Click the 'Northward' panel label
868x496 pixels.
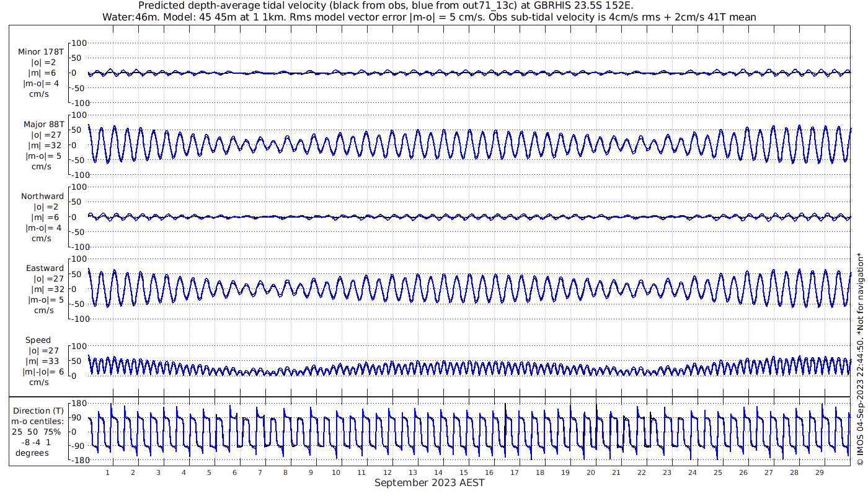[42, 196]
